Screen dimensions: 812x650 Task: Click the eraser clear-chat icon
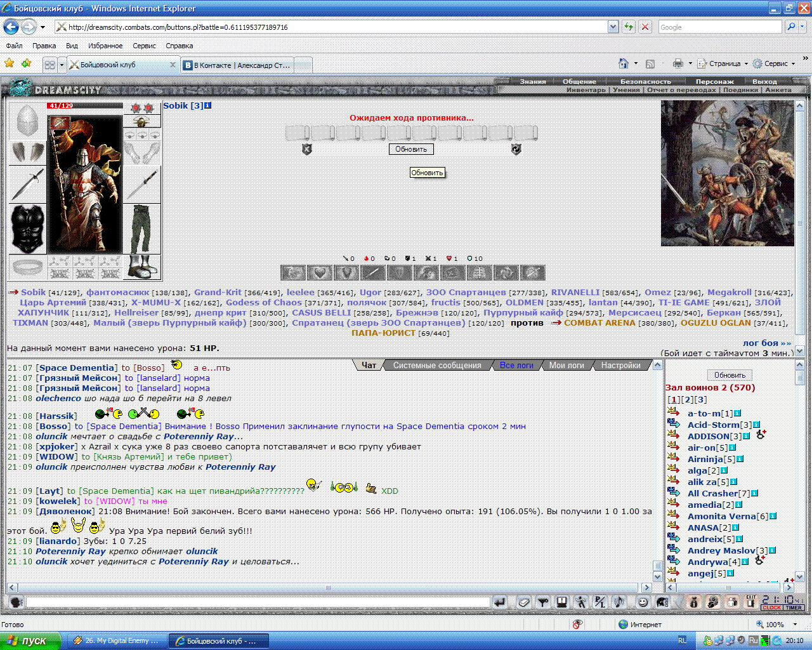[x=523, y=602]
